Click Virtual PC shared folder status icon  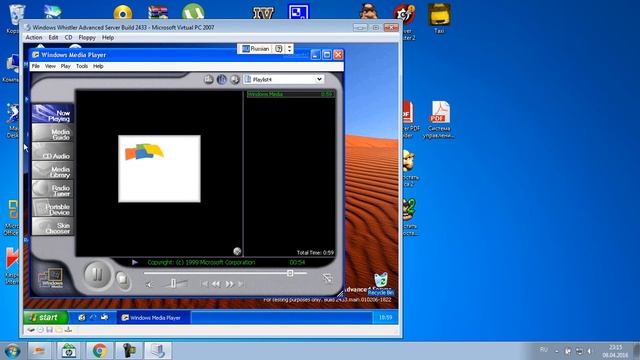click(59, 330)
